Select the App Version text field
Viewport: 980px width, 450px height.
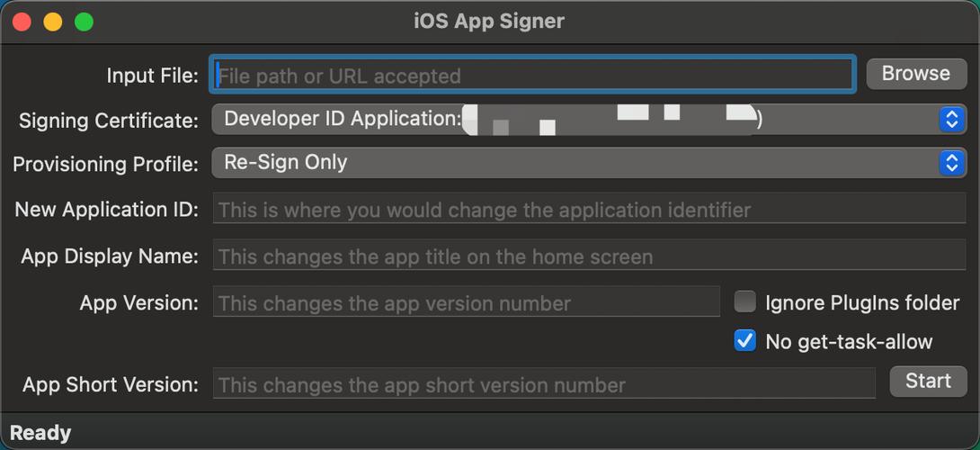click(x=467, y=302)
